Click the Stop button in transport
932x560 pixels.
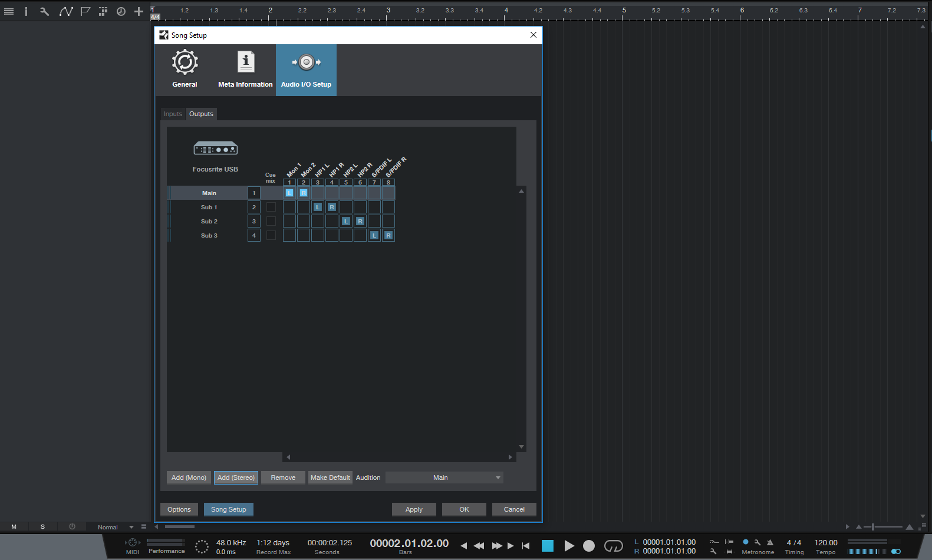pyautogui.click(x=548, y=546)
